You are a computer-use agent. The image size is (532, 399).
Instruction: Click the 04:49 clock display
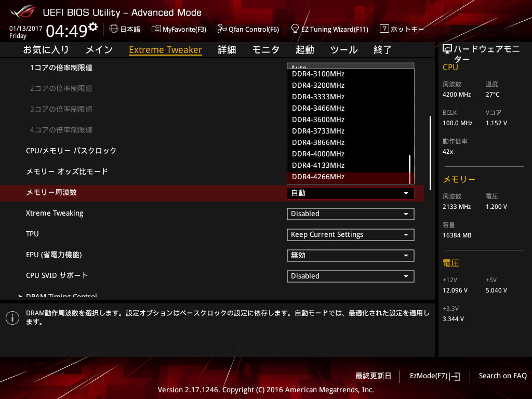click(67, 31)
